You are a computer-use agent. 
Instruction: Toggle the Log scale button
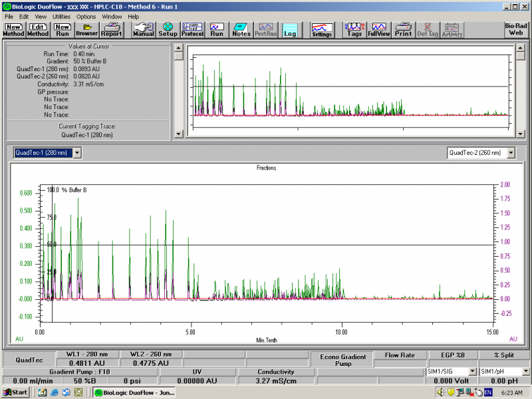point(290,29)
